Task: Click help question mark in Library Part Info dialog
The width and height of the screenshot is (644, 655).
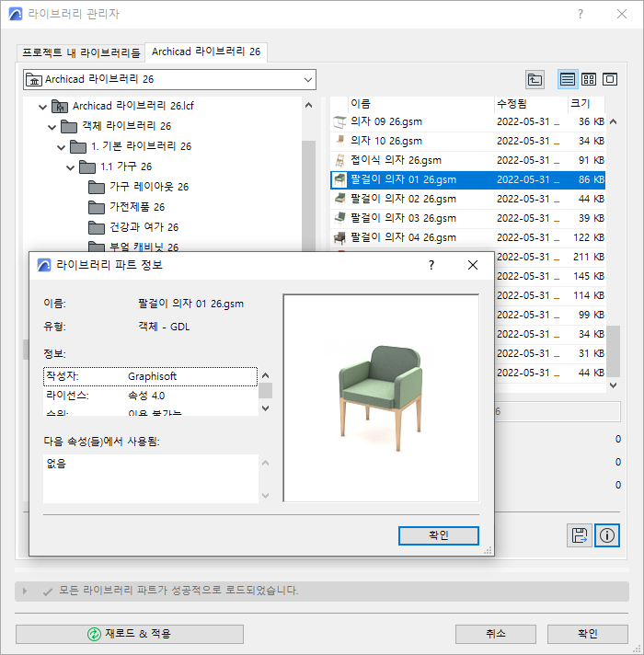Action: point(431,265)
